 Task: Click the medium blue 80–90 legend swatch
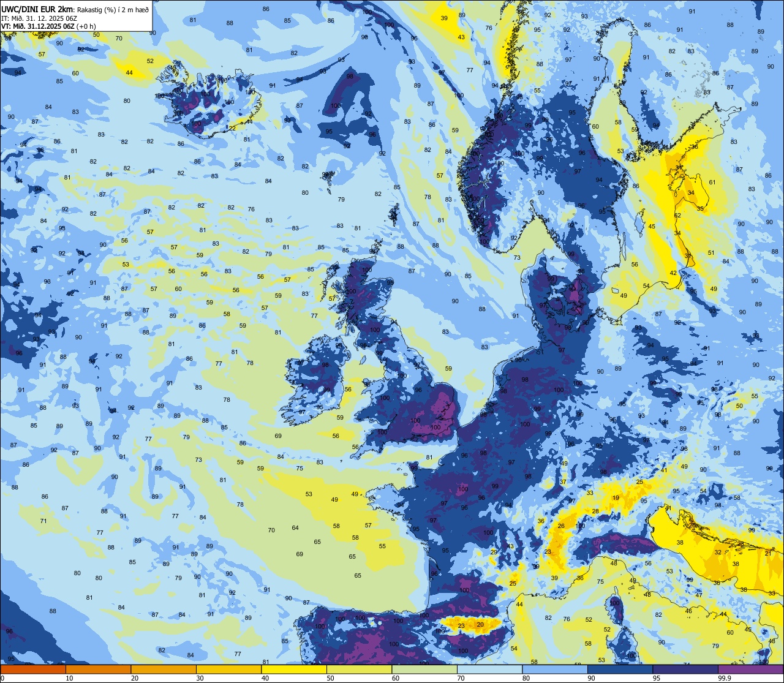pyautogui.click(x=555, y=669)
